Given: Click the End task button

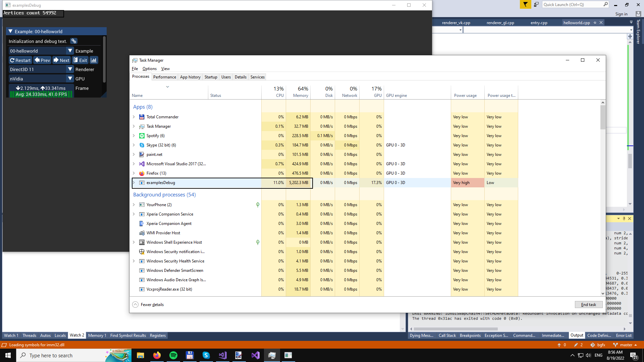Looking at the screenshot, I should pyautogui.click(x=588, y=305).
